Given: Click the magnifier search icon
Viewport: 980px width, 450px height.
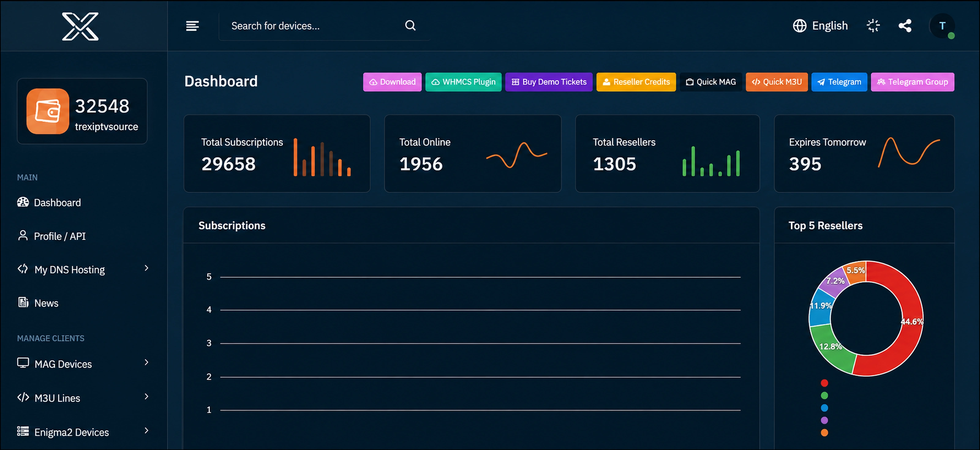Looking at the screenshot, I should [x=410, y=25].
